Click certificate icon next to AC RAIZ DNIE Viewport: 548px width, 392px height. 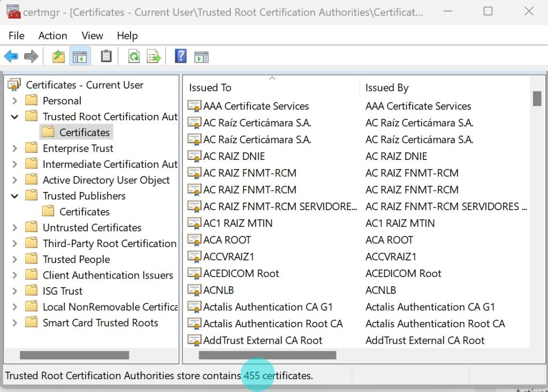pyautogui.click(x=194, y=156)
